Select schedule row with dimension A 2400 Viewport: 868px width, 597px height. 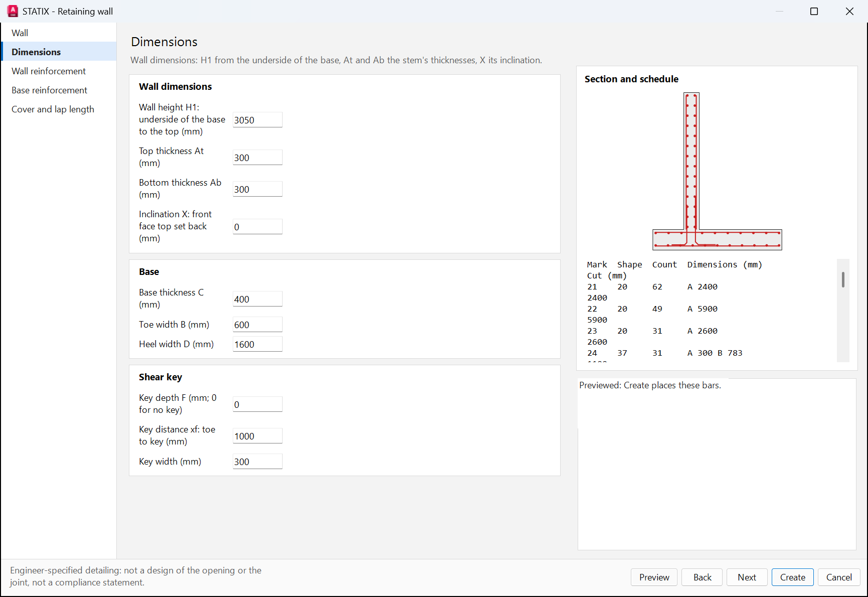652,292
